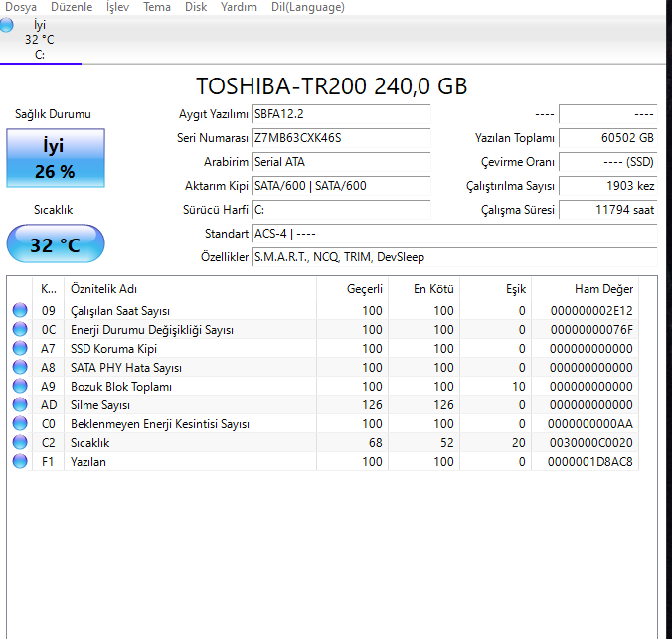Click the Özellikler field S.M.A.R.T., NCQ, TRIM, DevSleep

coord(454,257)
